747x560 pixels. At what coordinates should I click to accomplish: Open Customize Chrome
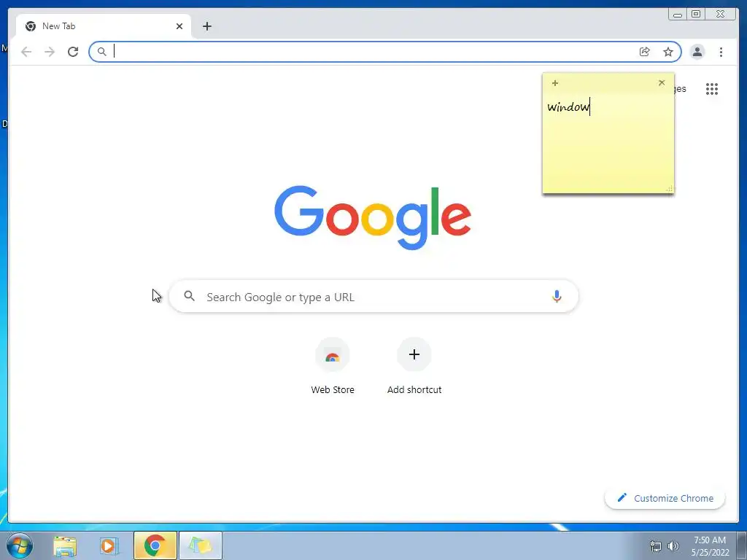pos(665,498)
